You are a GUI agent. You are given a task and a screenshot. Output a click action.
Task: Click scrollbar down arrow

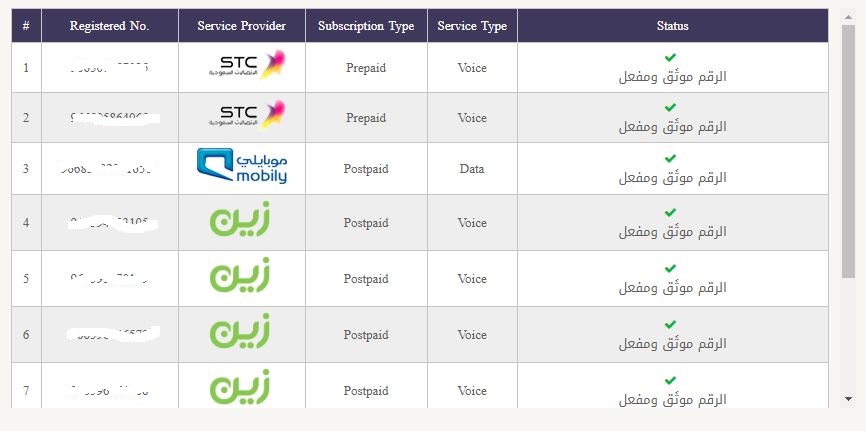pos(848,398)
